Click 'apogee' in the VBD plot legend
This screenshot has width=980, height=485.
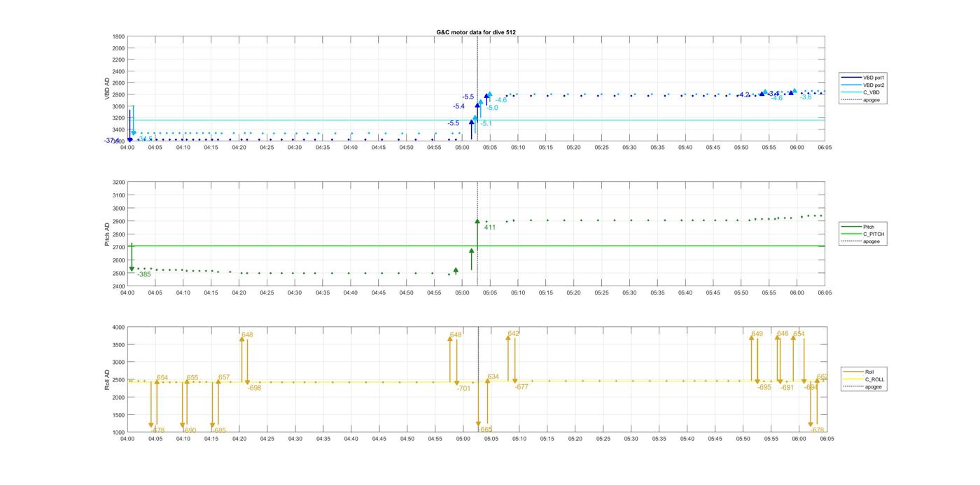871,100
